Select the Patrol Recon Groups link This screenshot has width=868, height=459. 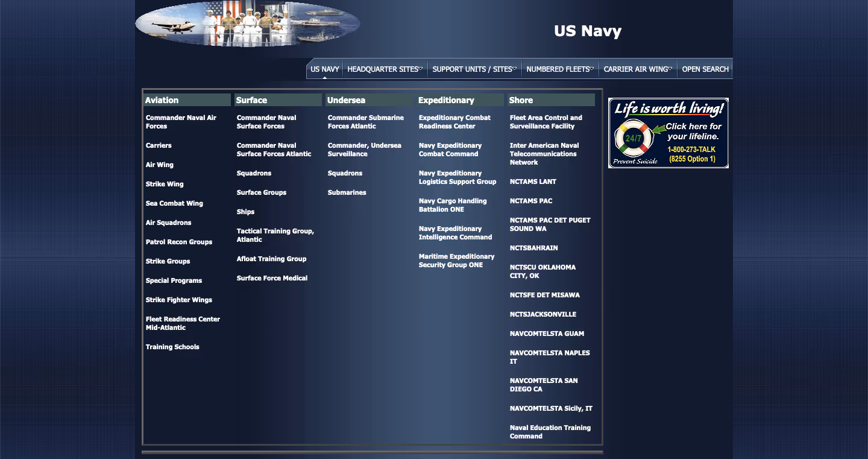179,242
